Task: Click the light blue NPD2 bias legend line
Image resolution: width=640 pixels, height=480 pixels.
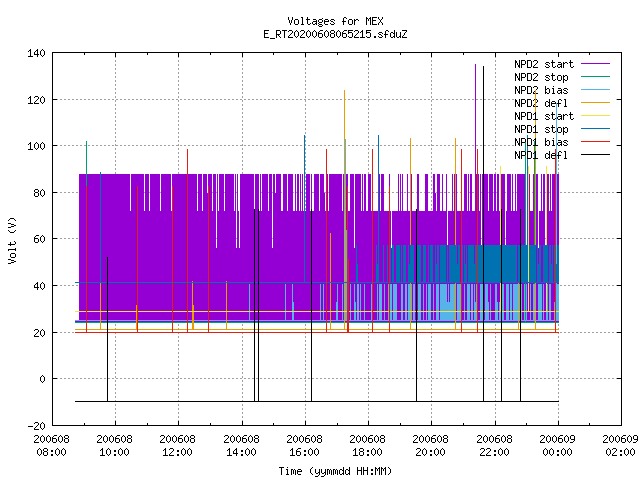Action: point(595,89)
